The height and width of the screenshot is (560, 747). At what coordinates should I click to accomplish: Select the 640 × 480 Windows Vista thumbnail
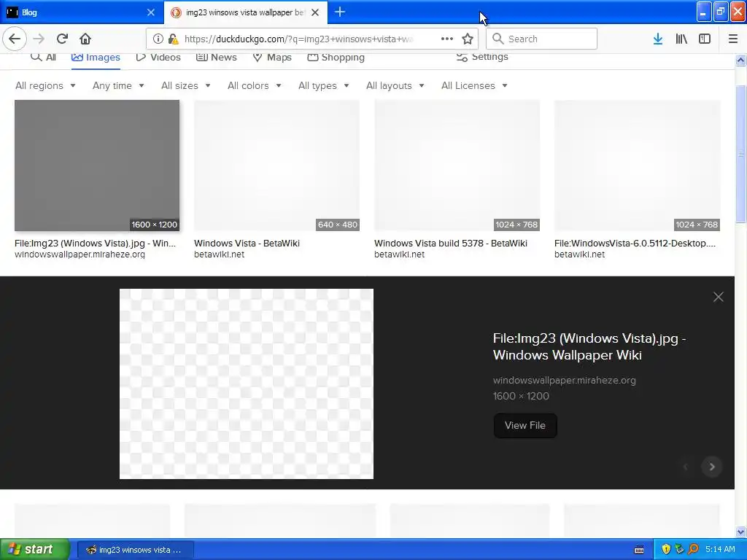(276, 166)
